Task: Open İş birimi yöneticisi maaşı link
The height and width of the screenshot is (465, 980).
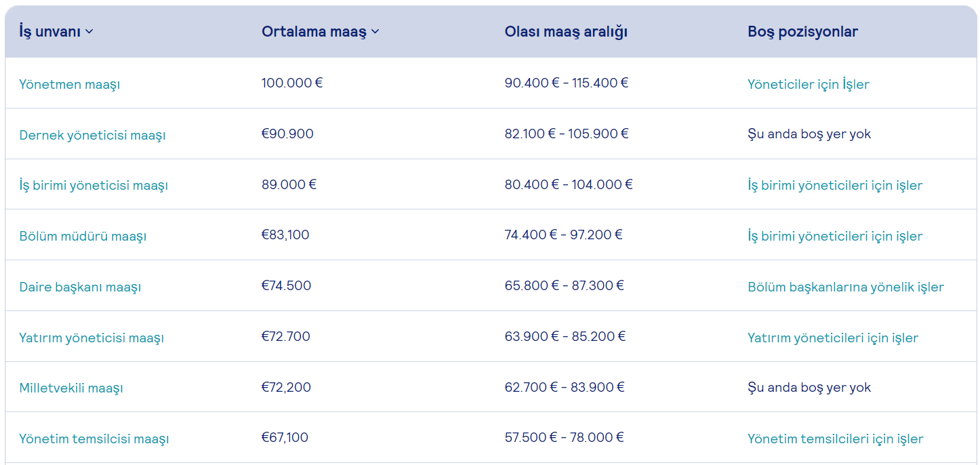Action: point(94,186)
